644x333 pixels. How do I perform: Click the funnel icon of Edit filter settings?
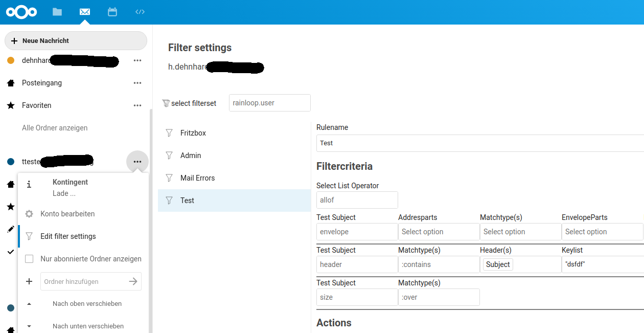click(29, 236)
